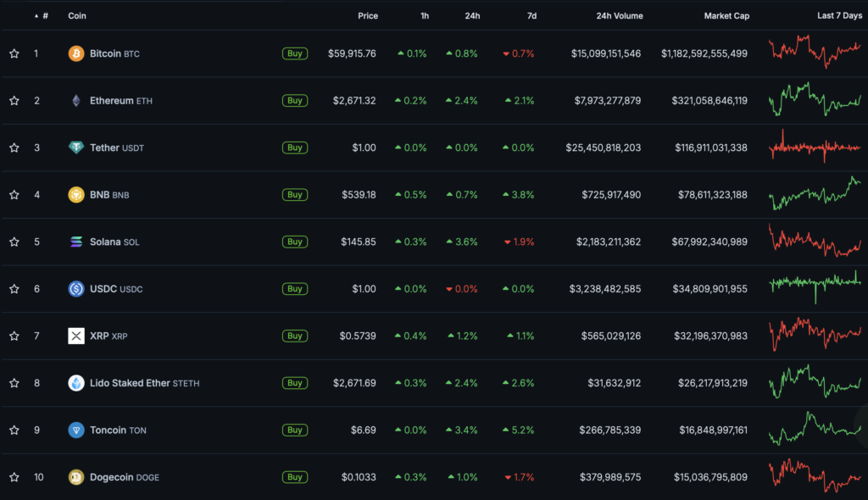Image resolution: width=868 pixels, height=500 pixels.
Task: Click the Toncoin logo icon
Action: pyautogui.click(x=76, y=430)
